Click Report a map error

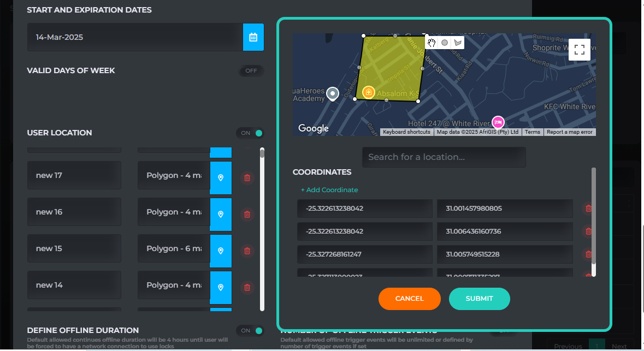pos(569,132)
